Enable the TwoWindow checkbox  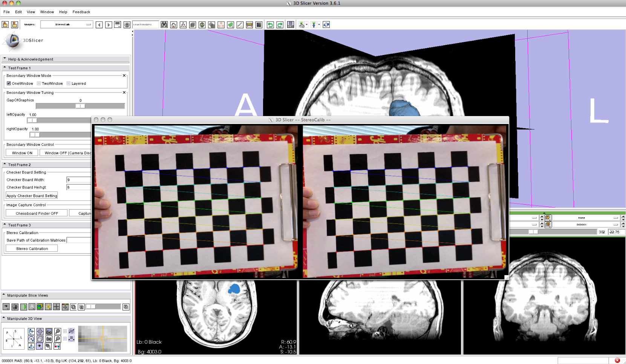(x=39, y=84)
